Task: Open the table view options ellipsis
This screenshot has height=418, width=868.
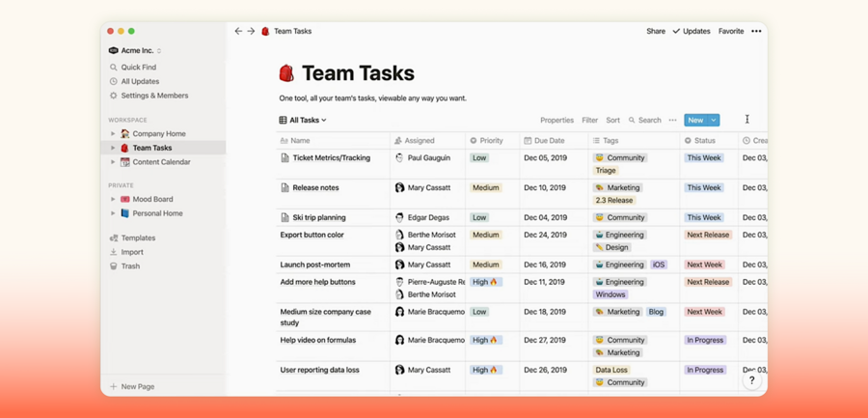Action: pyautogui.click(x=672, y=121)
